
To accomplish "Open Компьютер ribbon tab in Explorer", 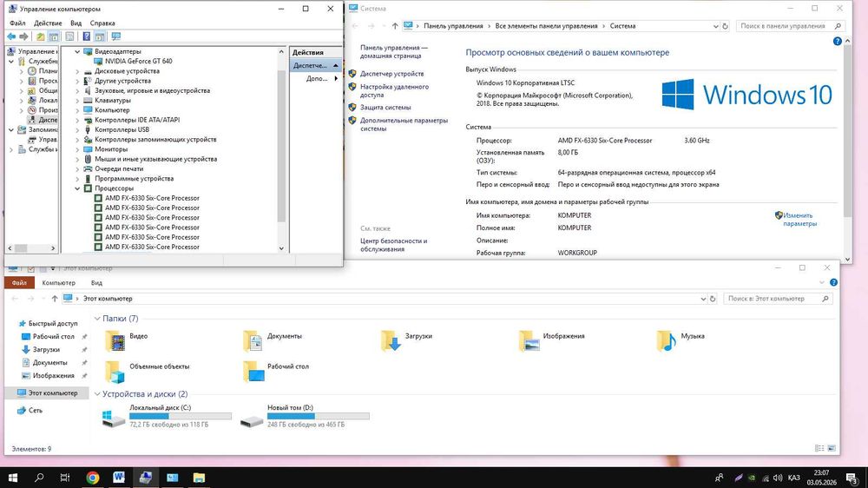I will (59, 282).
